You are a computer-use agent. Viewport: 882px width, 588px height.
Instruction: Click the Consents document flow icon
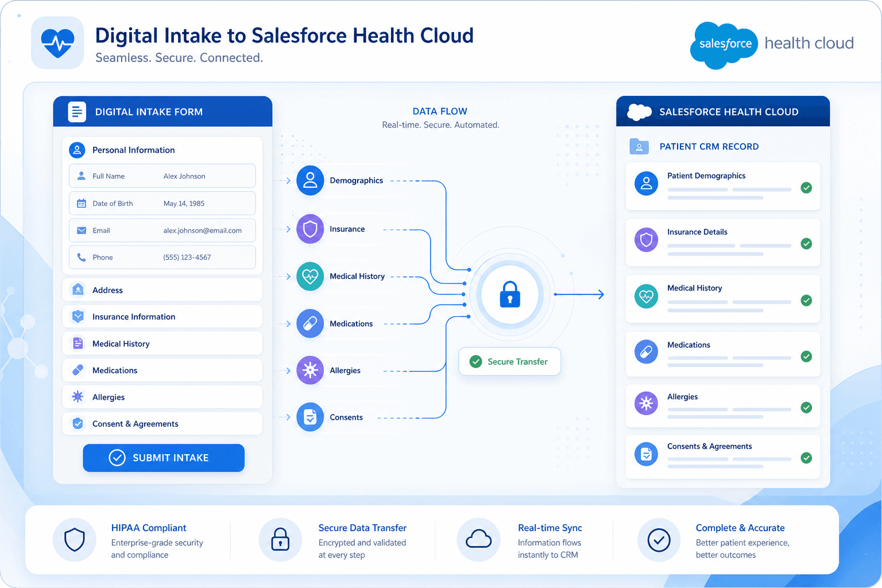310,417
